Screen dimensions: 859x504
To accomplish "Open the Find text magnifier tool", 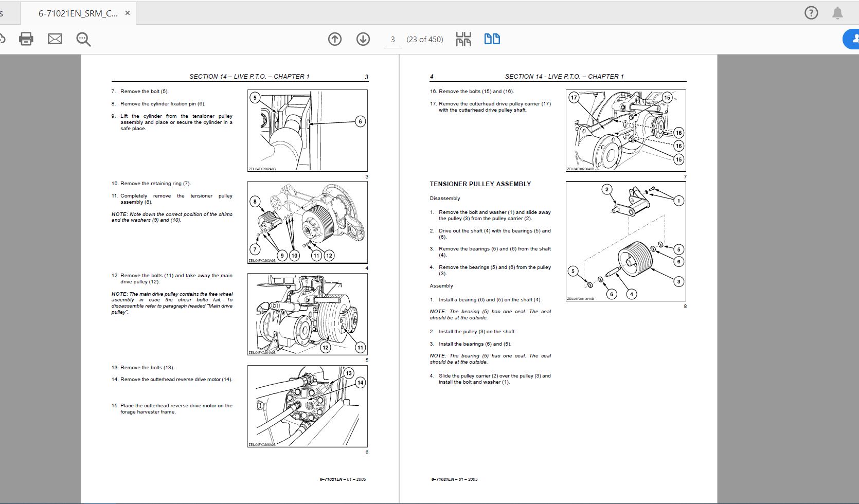I will (x=83, y=39).
